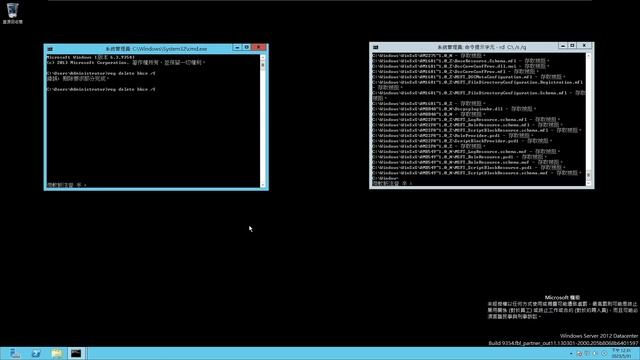Click the scrollbar thumb in cmd.exe window
The image size is (640, 360).
point(262,65)
